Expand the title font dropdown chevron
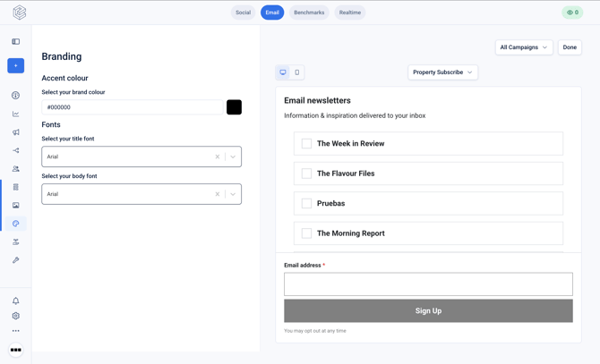Screen dimensions: 600x364 (233, 157)
